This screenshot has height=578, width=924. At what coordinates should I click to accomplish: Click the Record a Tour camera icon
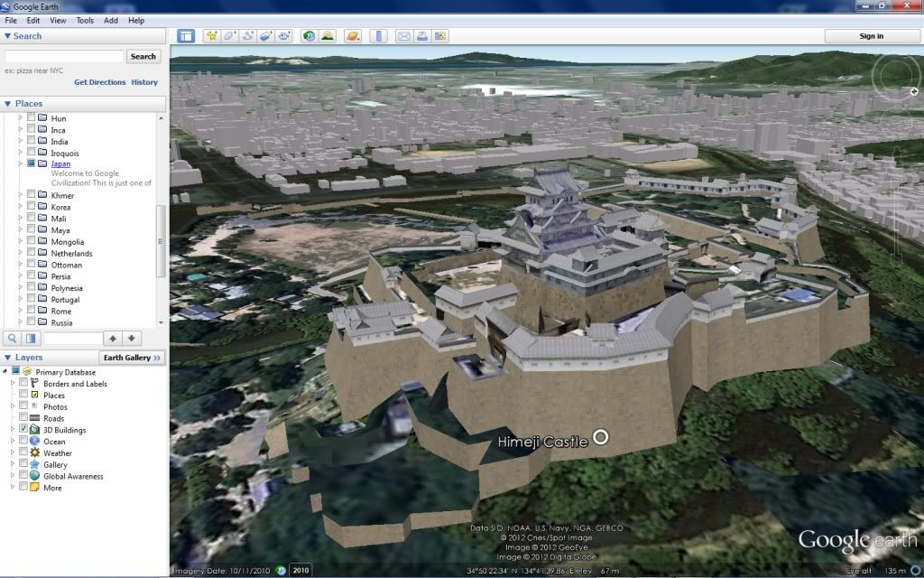pyautogui.click(x=284, y=36)
